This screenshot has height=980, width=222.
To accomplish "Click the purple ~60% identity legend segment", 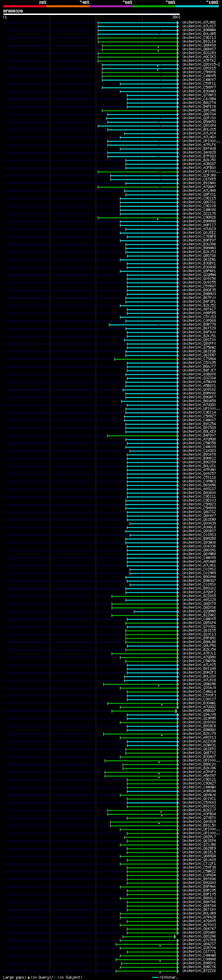I will click(111, 6).
